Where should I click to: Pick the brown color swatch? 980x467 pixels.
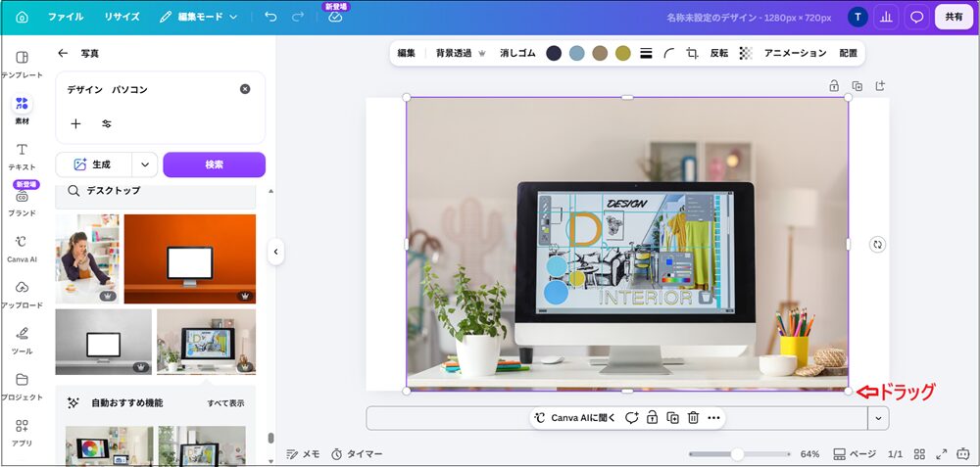tap(600, 54)
